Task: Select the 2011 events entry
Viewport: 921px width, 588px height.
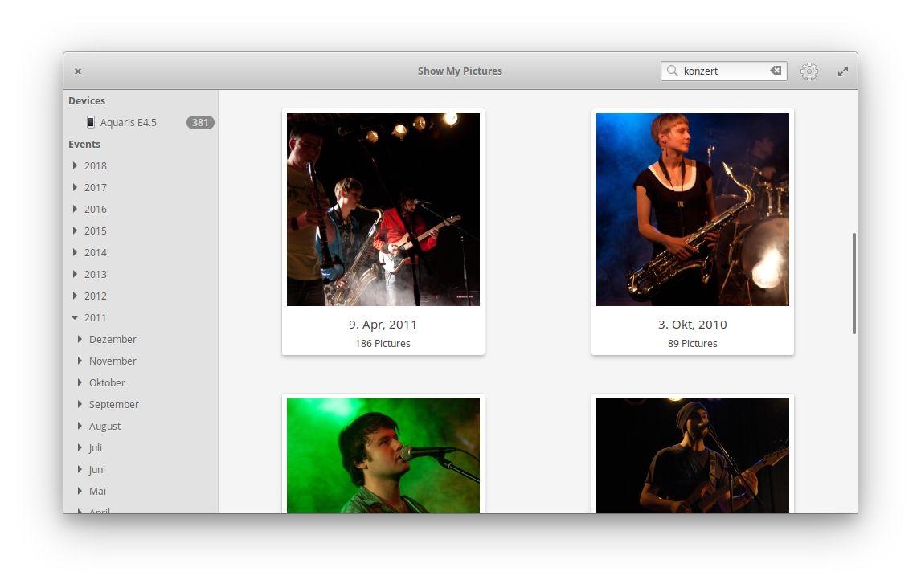Action: [95, 317]
